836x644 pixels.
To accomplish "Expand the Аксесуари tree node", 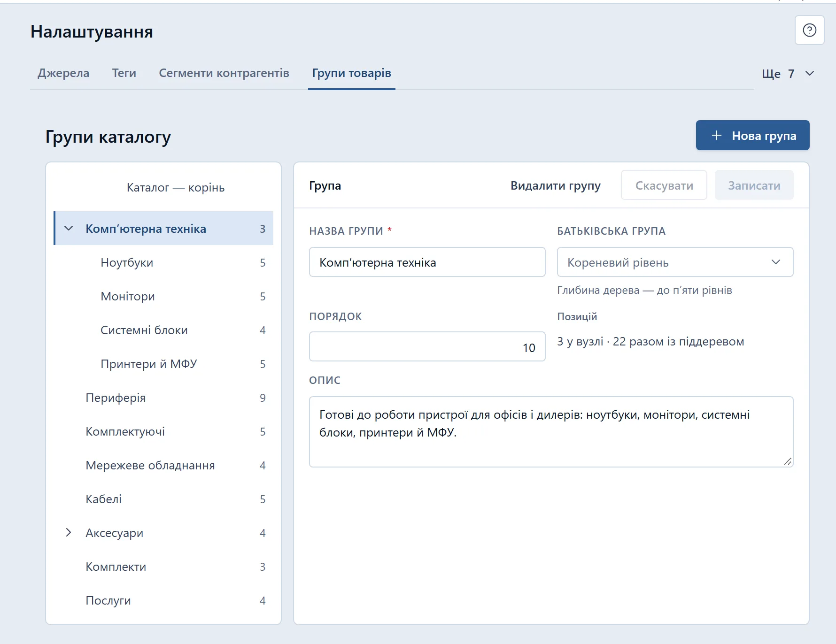I will click(x=69, y=532).
